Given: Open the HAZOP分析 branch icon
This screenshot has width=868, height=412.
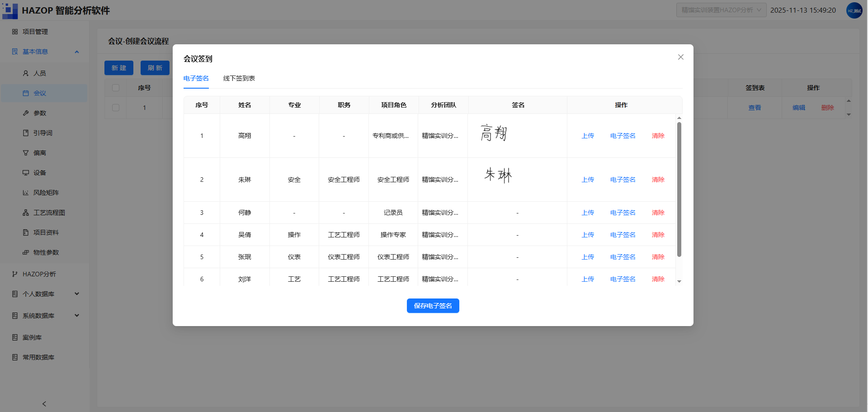Looking at the screenshot, I should tap(15, 274).
